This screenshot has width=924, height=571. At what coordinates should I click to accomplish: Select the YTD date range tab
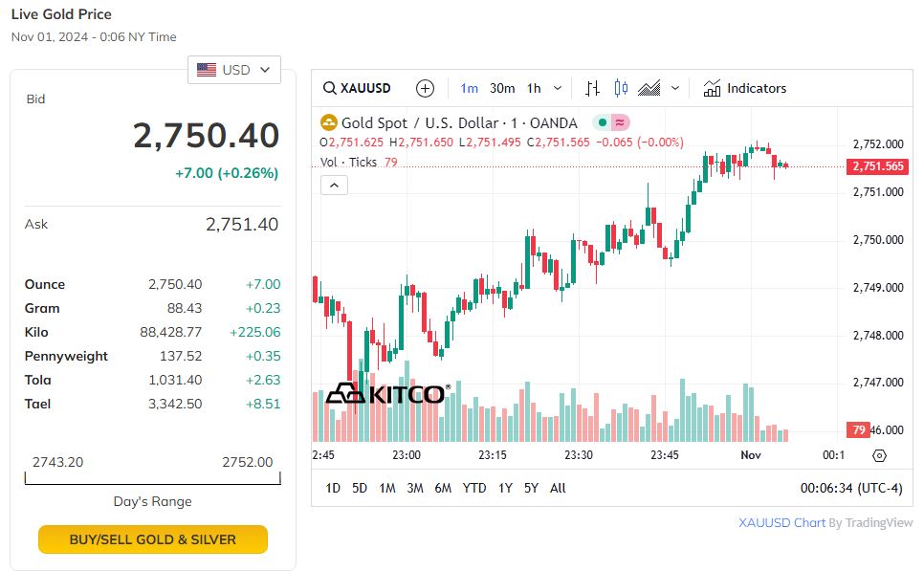pos(474,488)
